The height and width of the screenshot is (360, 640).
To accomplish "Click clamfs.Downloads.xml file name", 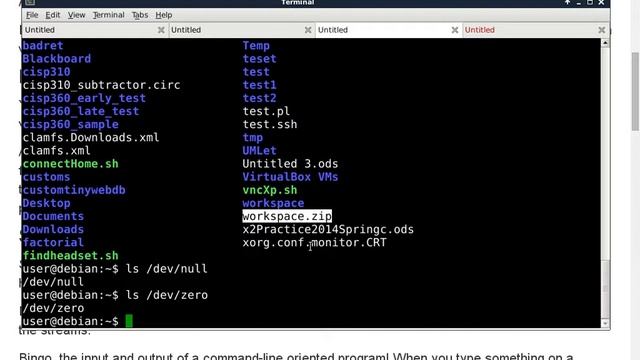I will click(x=91, y=137).
